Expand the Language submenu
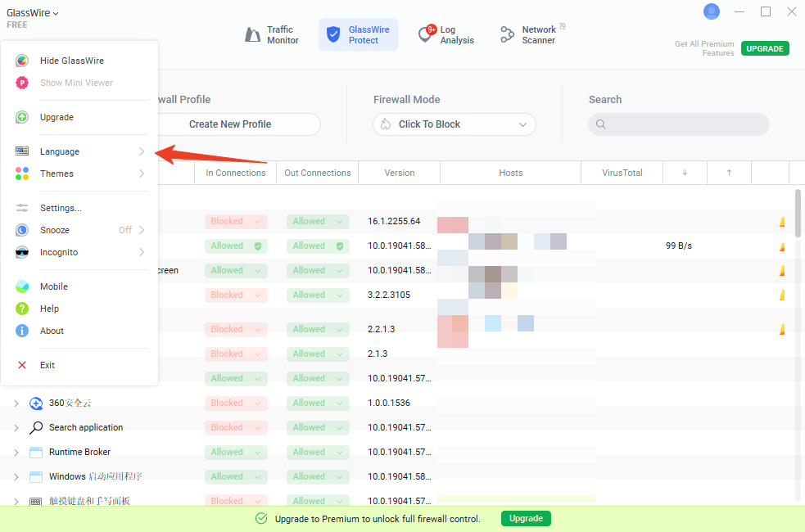The height and width of the screenshot is (532, 805). [80, 151]
